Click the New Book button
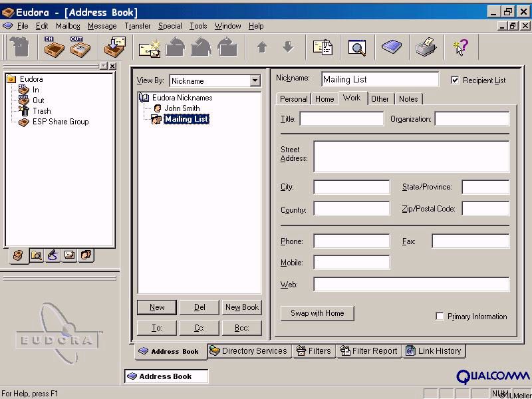This screenshot has height=399, width=532. [242, 307]
